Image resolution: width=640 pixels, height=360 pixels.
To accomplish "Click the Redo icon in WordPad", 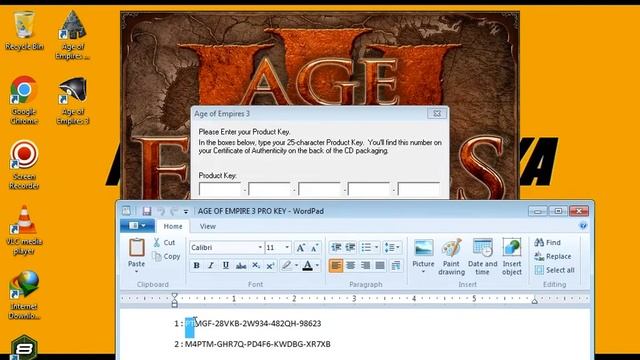I will 174,211.
